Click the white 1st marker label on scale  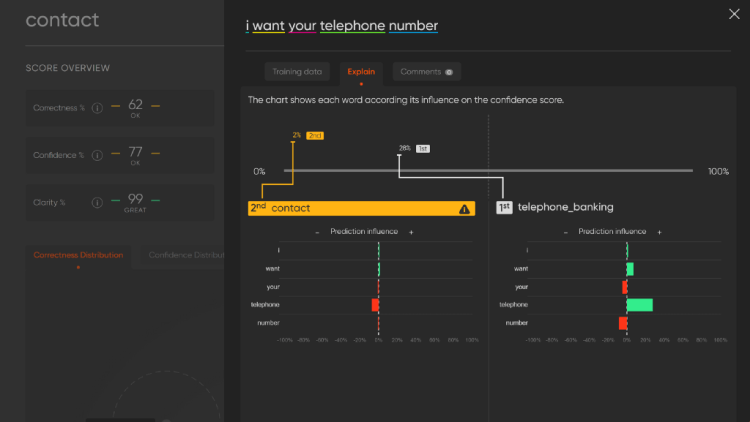coord(422,148)
